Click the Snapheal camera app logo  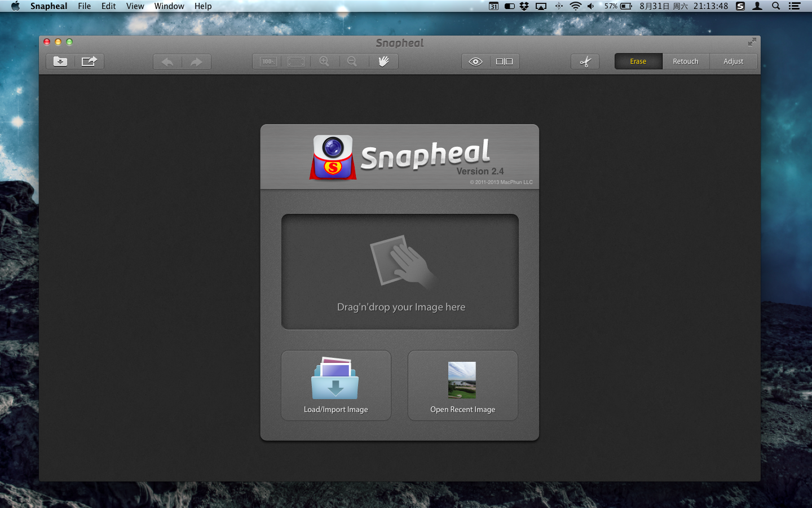coord(333,157)
